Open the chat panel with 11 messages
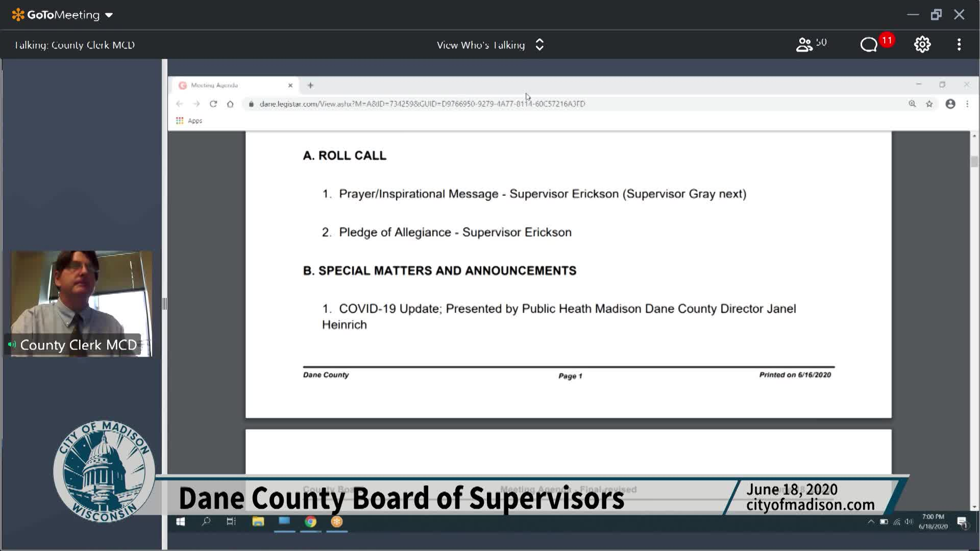Image resolution: width=980 pixels, height=551 pixels. tap(868, 45)
